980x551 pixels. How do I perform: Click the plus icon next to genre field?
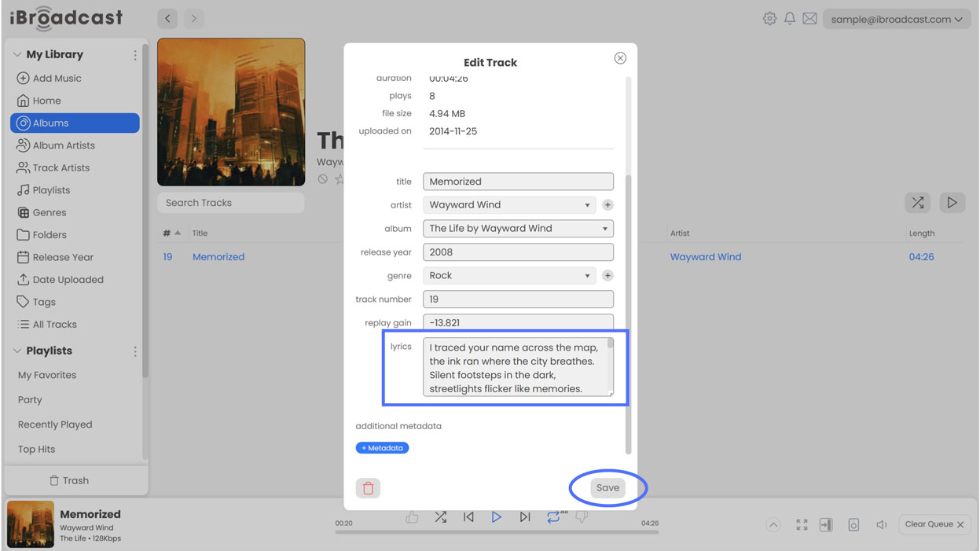[607, 276]
